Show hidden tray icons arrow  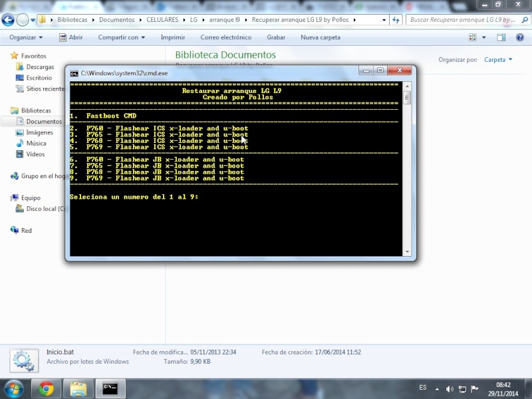(437, 389)
